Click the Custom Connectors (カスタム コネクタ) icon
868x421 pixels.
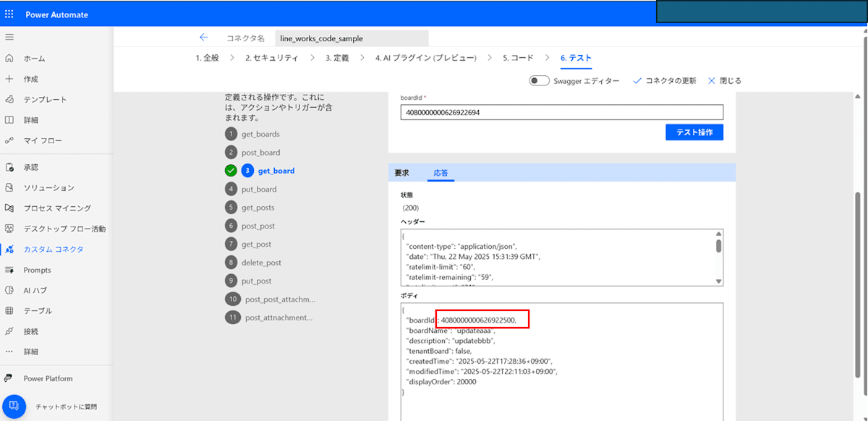[x=9, y=249]
